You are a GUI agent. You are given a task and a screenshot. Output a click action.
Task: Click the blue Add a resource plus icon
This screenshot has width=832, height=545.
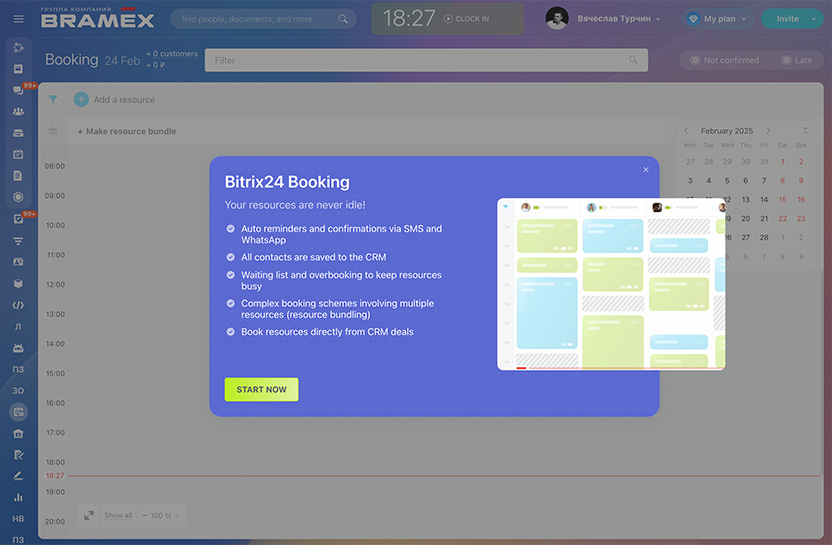pyautogui.click(x=81, y=100)
